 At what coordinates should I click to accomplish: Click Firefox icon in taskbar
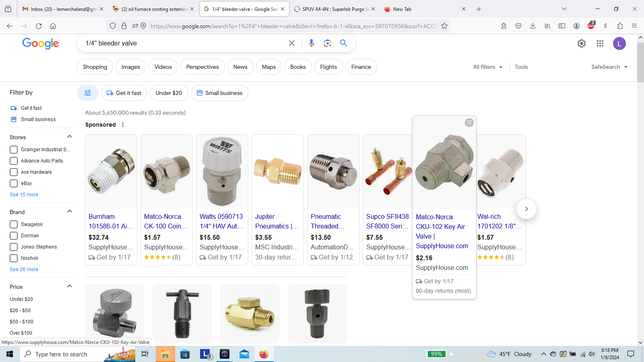pyautogui.click(x=264, y=354)
